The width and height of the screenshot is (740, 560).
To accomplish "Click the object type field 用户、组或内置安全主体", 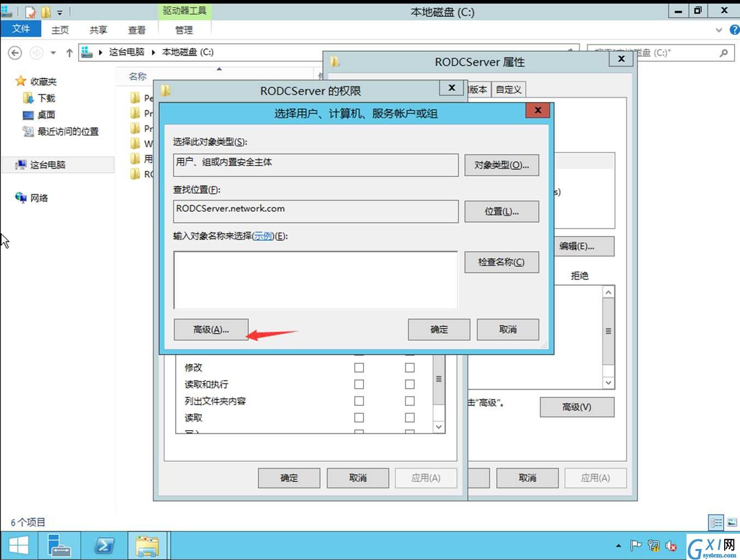I will 315,165.
